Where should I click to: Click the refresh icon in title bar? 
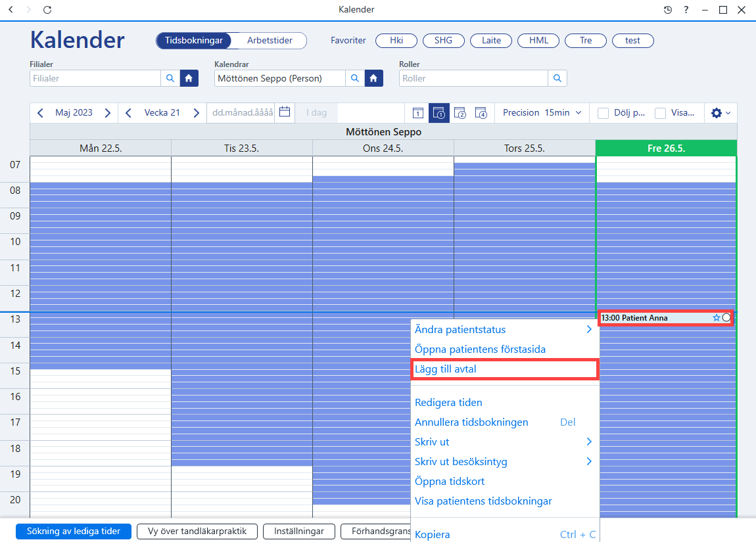coord(47,10)
